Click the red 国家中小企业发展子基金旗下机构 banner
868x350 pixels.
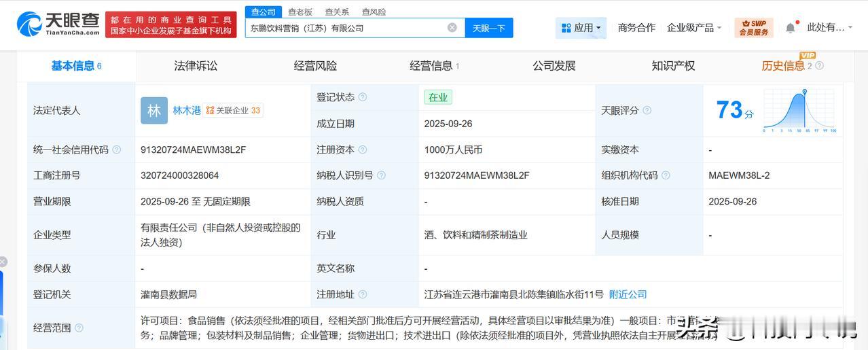point(171,24)
